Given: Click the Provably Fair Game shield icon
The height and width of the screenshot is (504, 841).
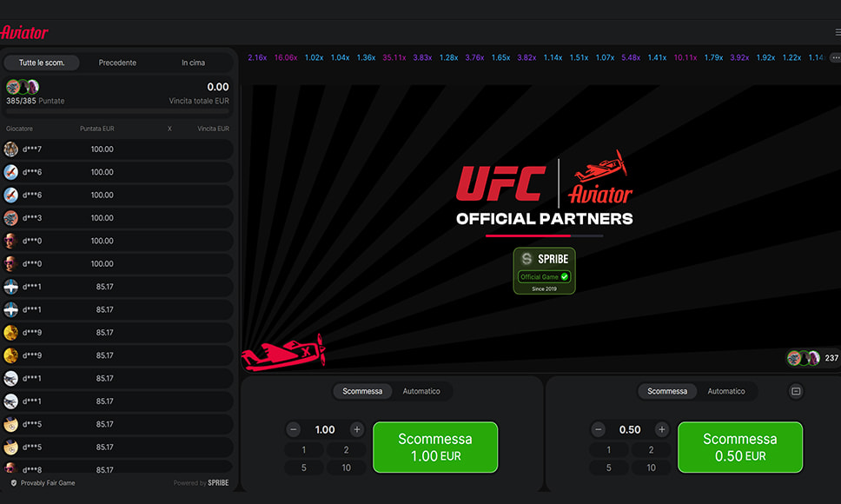Looking at the screenshot, I should tap(14, 483).
